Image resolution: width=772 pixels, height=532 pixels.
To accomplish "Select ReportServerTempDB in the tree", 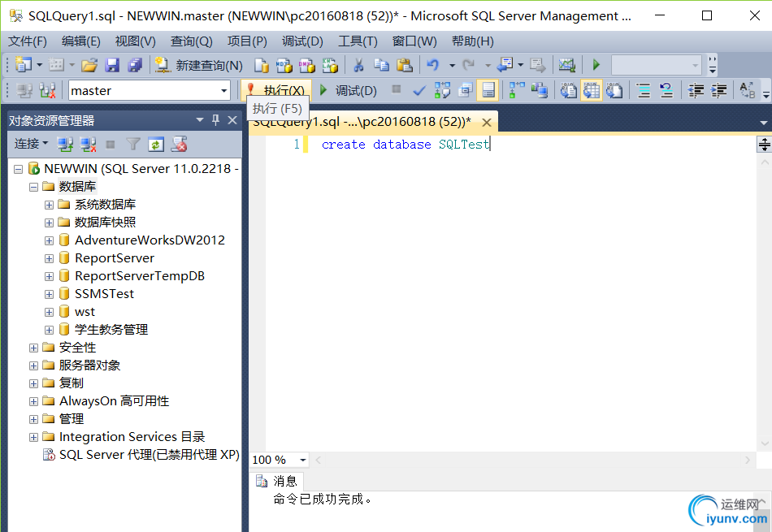I will (x=139, y=275).
